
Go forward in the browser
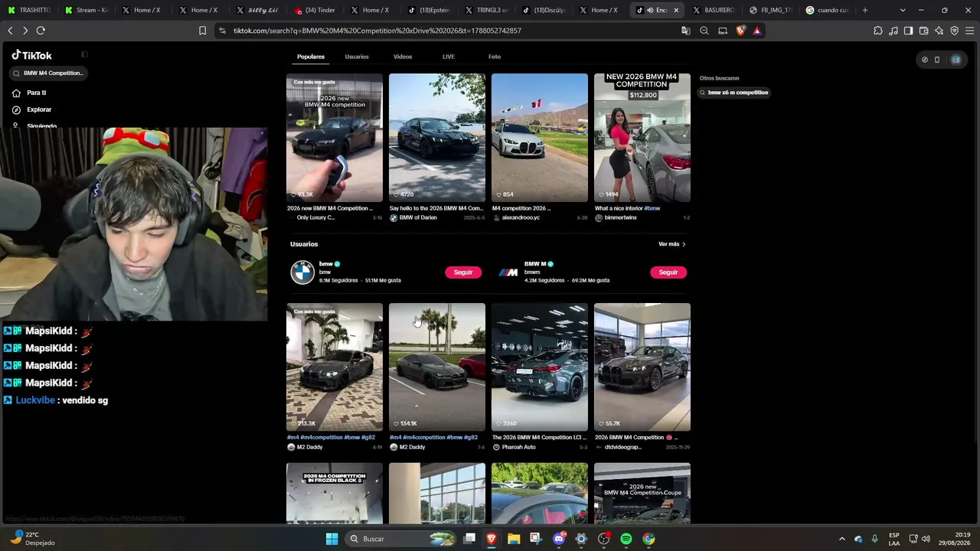[x=25, y=31]
